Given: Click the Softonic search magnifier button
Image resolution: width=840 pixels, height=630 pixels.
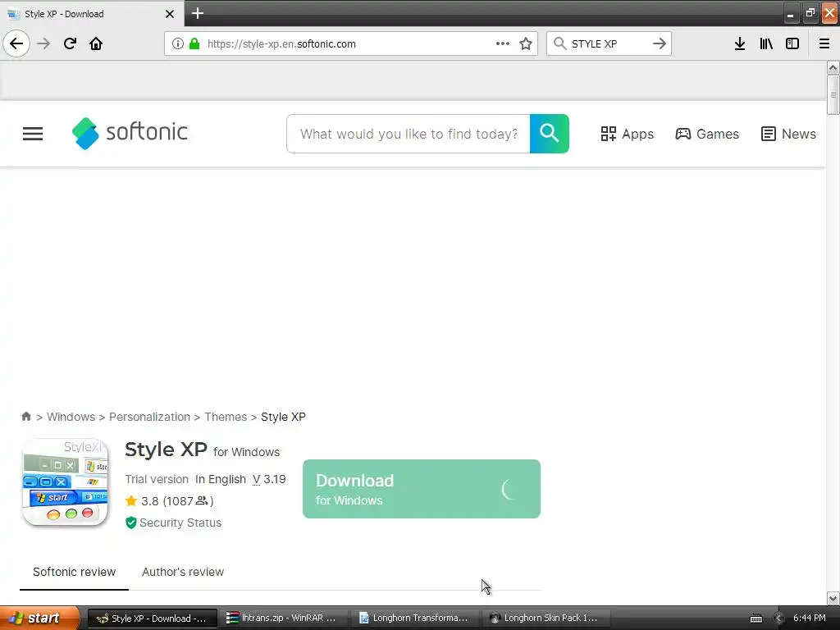Looking at the screenshot, I should (x=549, y=134).
